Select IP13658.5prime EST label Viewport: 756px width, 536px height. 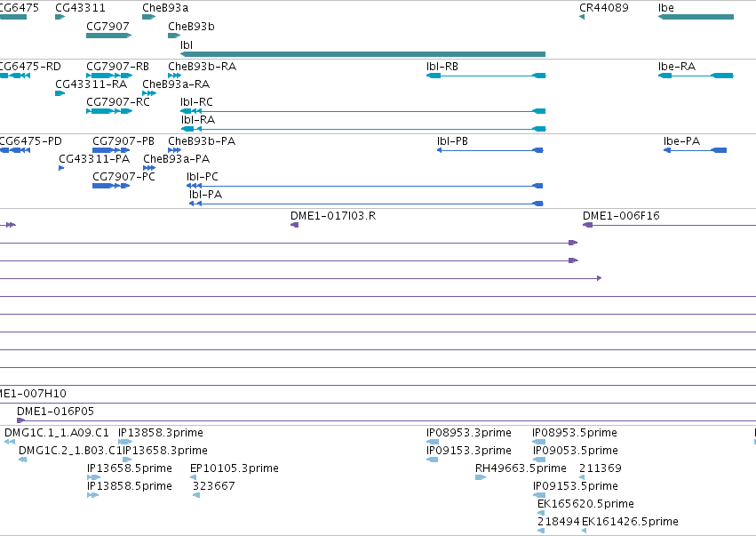coord(130,468)
